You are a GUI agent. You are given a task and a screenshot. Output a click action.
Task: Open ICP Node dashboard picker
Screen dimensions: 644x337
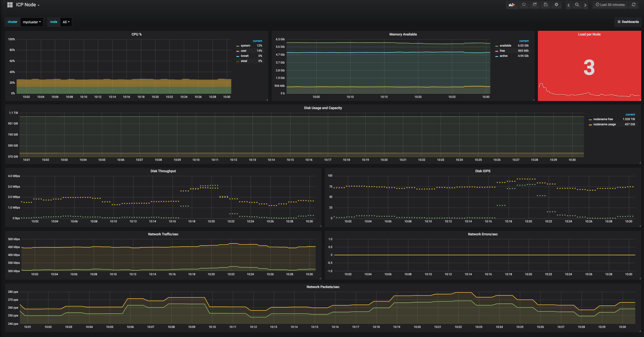(27, 5)
